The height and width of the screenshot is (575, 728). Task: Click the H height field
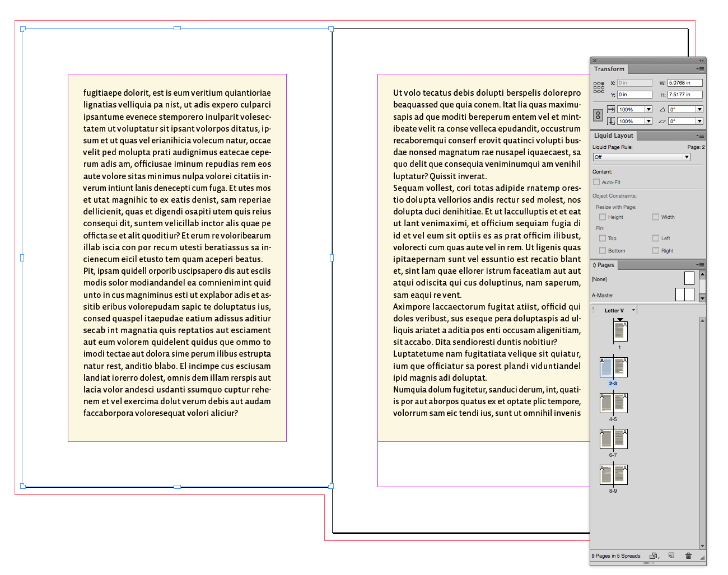tap(685, 95)
